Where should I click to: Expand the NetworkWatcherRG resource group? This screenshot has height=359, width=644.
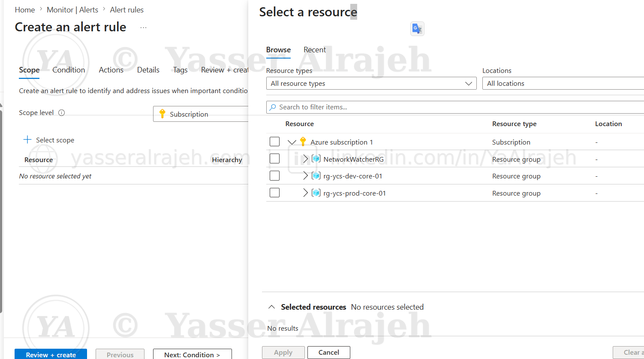[305, 159]
